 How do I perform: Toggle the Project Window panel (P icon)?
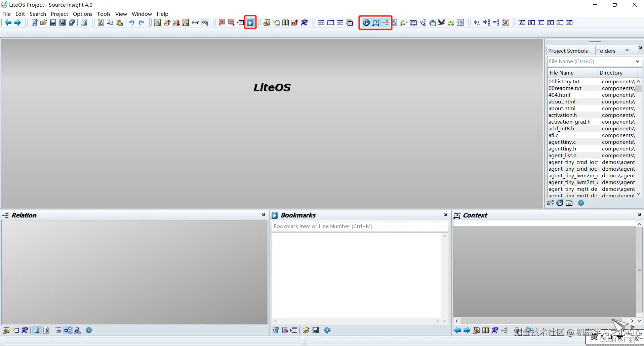tap(366, 23)
